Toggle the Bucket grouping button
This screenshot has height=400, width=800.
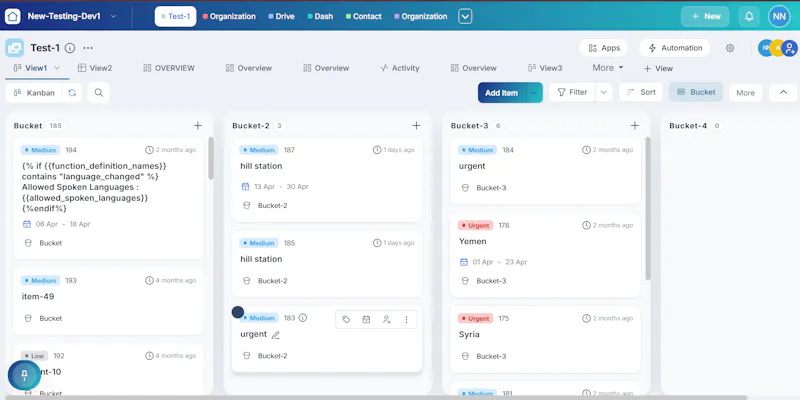696,92
